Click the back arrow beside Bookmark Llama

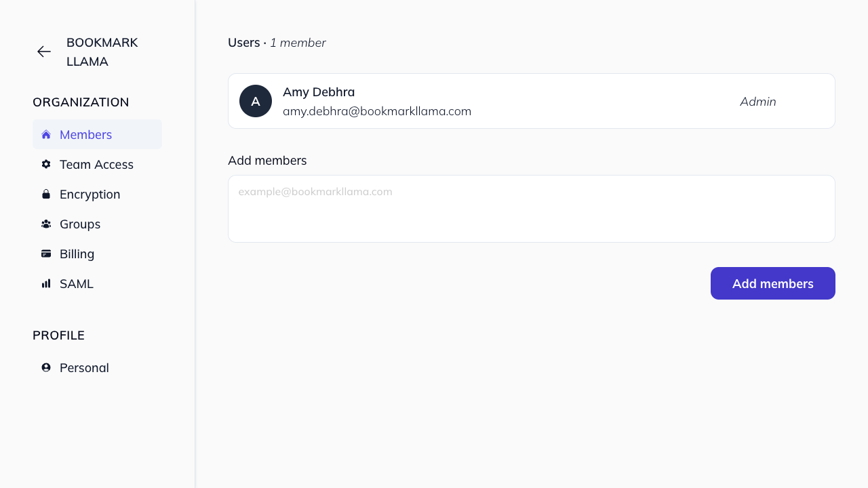pos(43,52)
